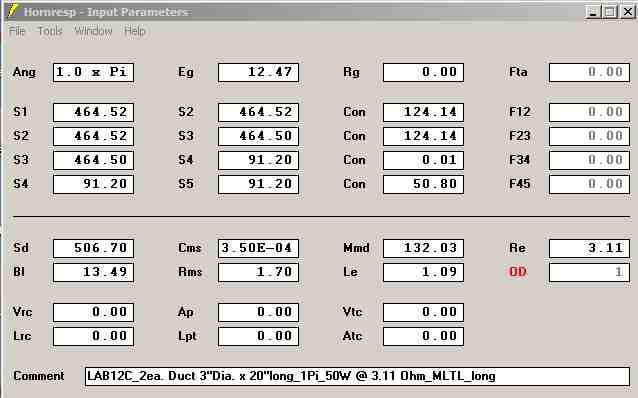Click the Cms label
Image resolution: width=638 pixels, height=398 pixels.
pyautogui.click(x=190, y=248)
